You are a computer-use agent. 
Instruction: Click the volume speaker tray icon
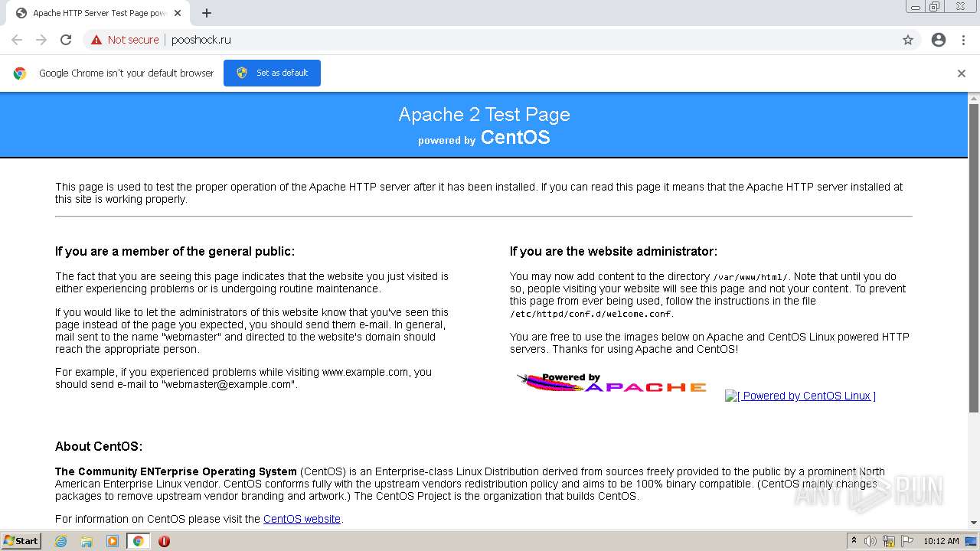pyautogui.click(x=871, y=541)
